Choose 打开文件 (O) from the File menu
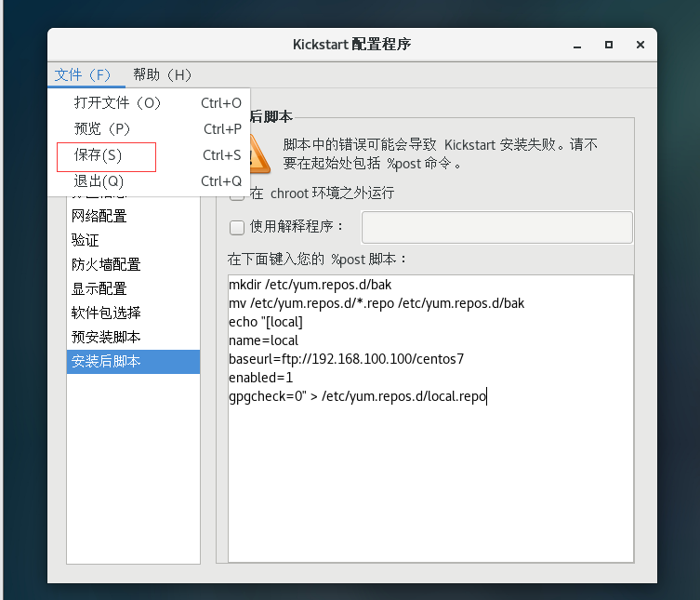Screen dimensions: 700x600 pos(149,102)
